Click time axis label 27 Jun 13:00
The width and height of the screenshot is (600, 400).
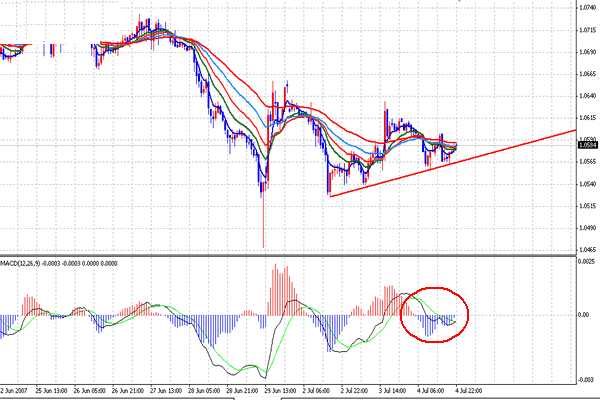pyautogui.click(x=166, y=391)
